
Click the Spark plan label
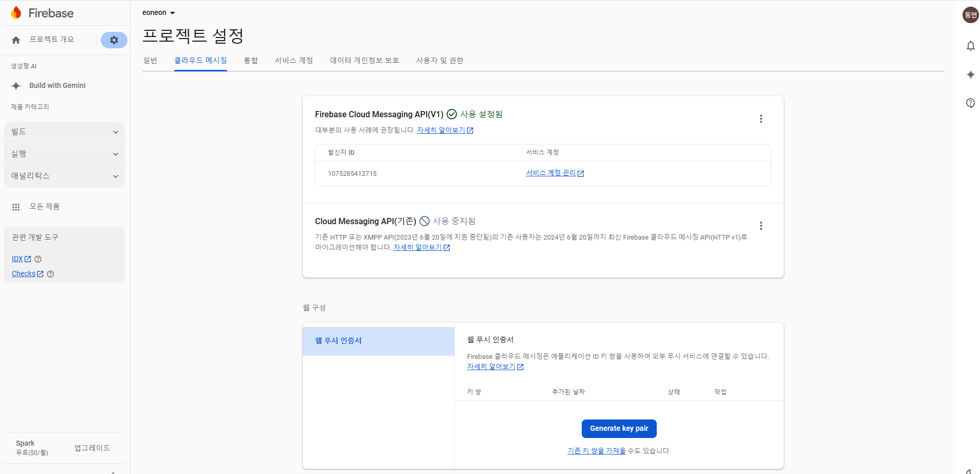pyautogui.click(x=25, y=443)
